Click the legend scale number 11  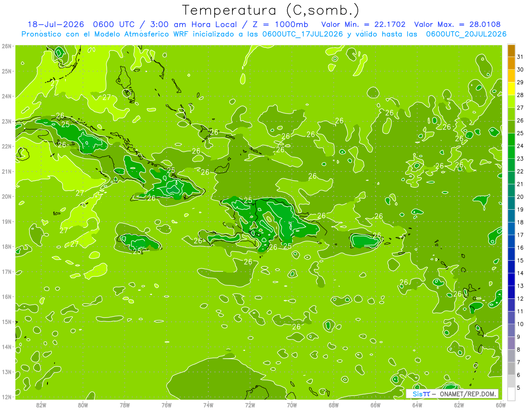point(520,311)
